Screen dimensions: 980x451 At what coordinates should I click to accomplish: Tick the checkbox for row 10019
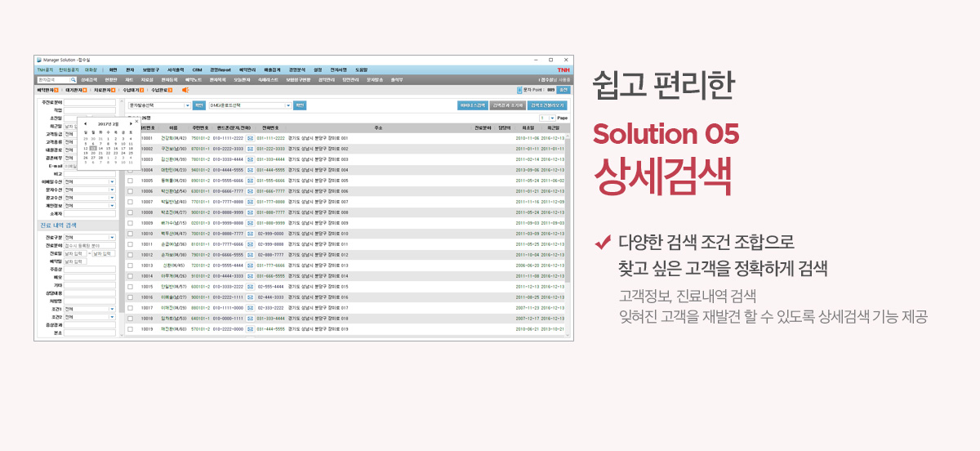click(x=130, y=328)
